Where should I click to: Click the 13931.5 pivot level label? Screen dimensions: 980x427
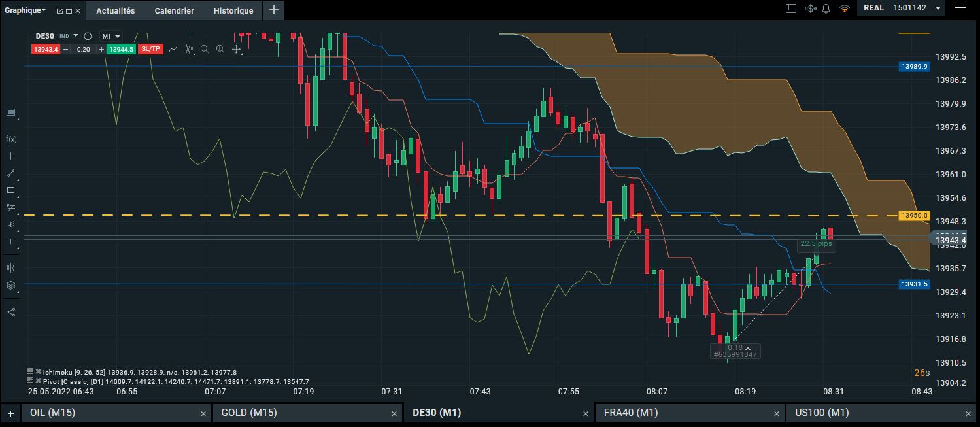point(914,284)
